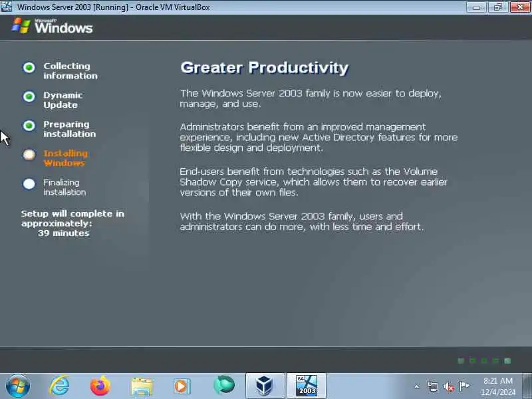Click the Windows flag logo in header
This screenshot has width=532, height=399.
tap(21, 25)
